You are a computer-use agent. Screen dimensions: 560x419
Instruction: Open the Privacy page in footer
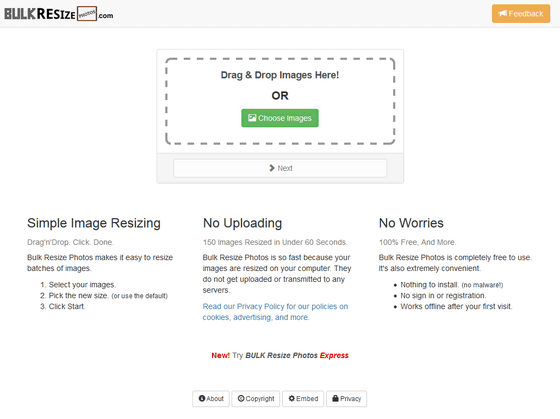[346, 399]
